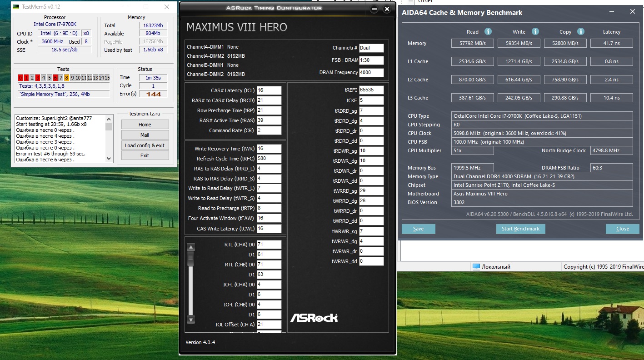This screenshot has height=360, width=644.
Task: Select the RAS# to CAS# Delay (tRCD) field
Action: pos(269,100)
